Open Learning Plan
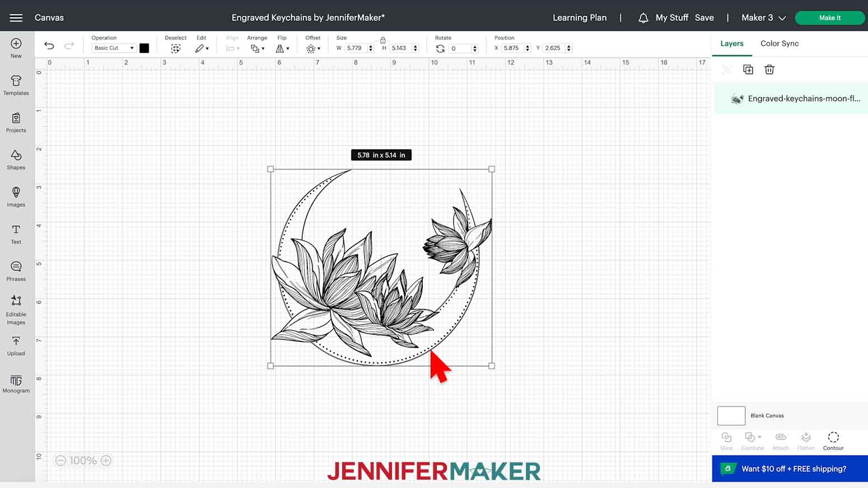The width and height of the screenshot is (868, 488). click(580, 18)
